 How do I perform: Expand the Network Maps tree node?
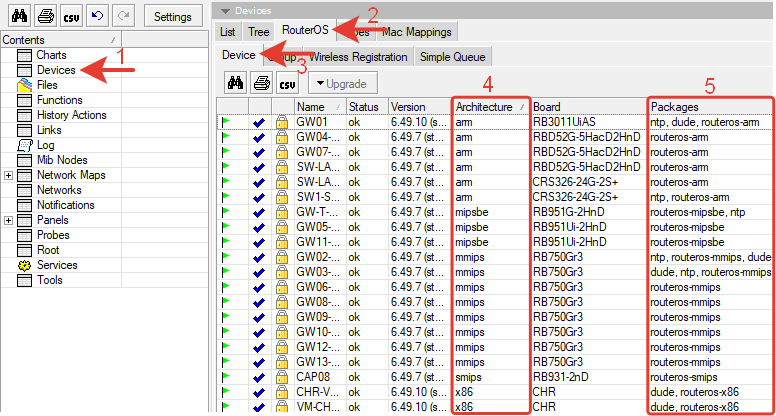click(x=9, y=175)
